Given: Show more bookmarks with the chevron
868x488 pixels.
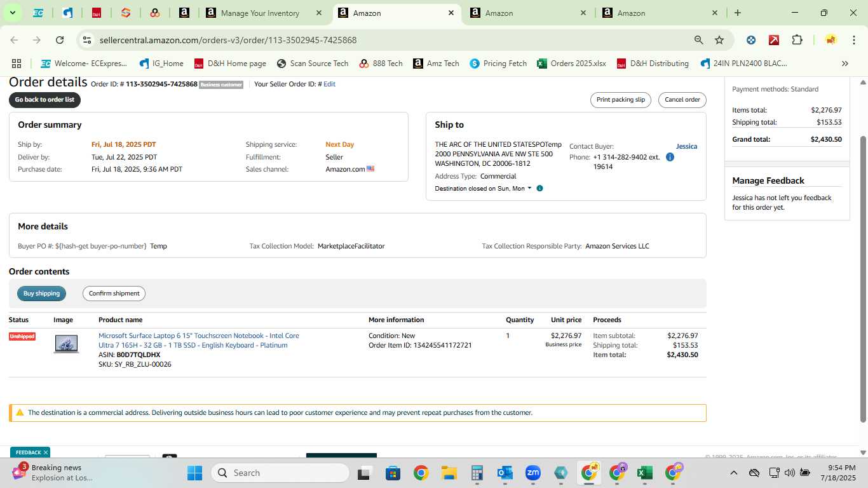Looking at the screenshot, I should pos(844,64).
